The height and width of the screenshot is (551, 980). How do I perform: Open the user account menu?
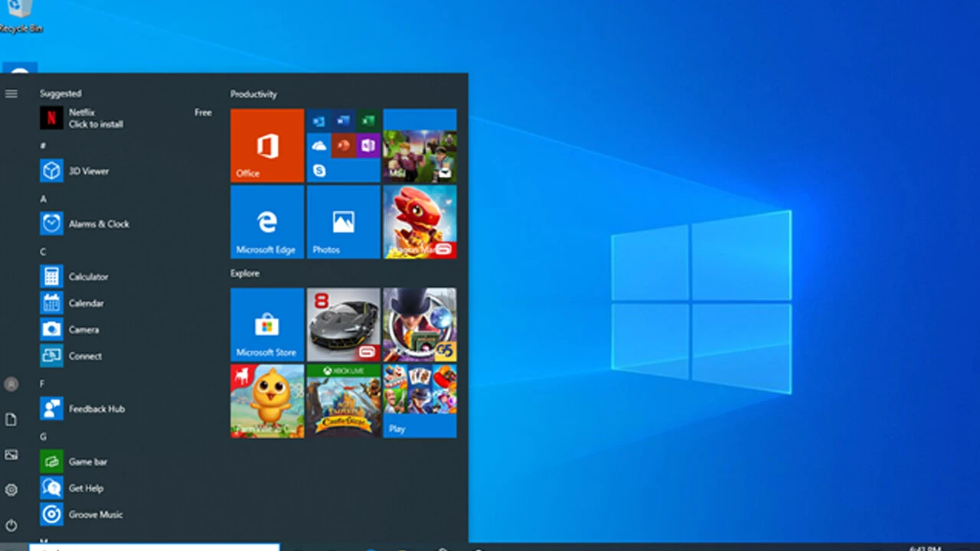click(x=11, y=384)
